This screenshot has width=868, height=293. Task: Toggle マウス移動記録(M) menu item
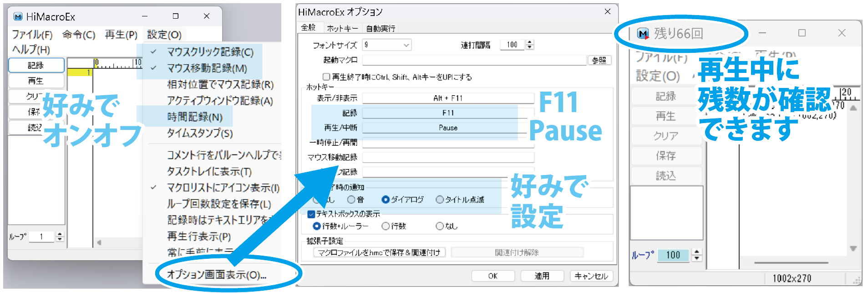coord(207,68)
